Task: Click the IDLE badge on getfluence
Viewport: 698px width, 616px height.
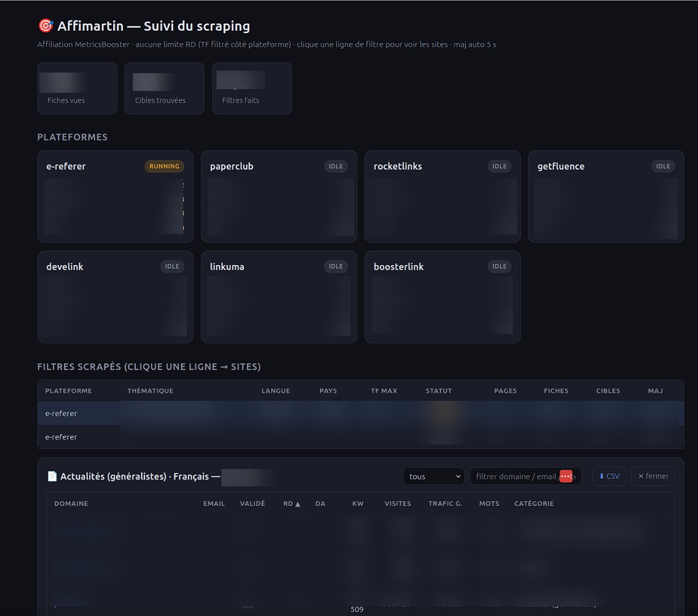Action: point(663,166)
